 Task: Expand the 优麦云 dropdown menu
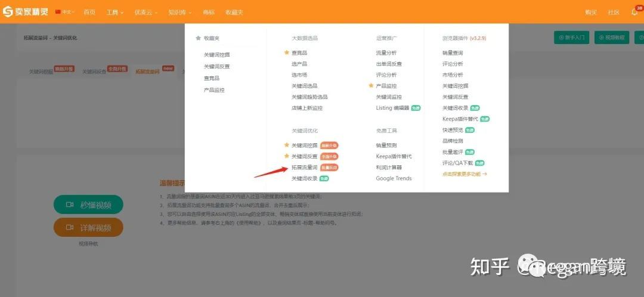(x=146, y=13)
